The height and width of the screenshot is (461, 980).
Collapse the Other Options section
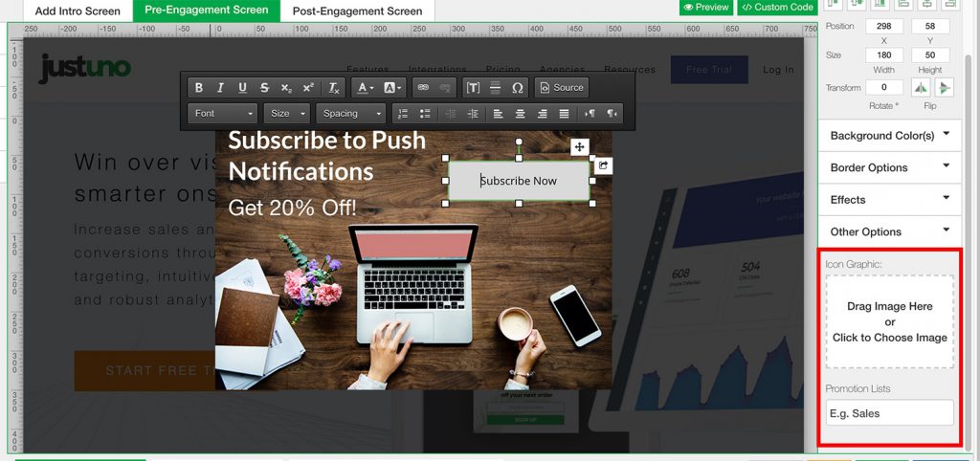tap(889, 231)
